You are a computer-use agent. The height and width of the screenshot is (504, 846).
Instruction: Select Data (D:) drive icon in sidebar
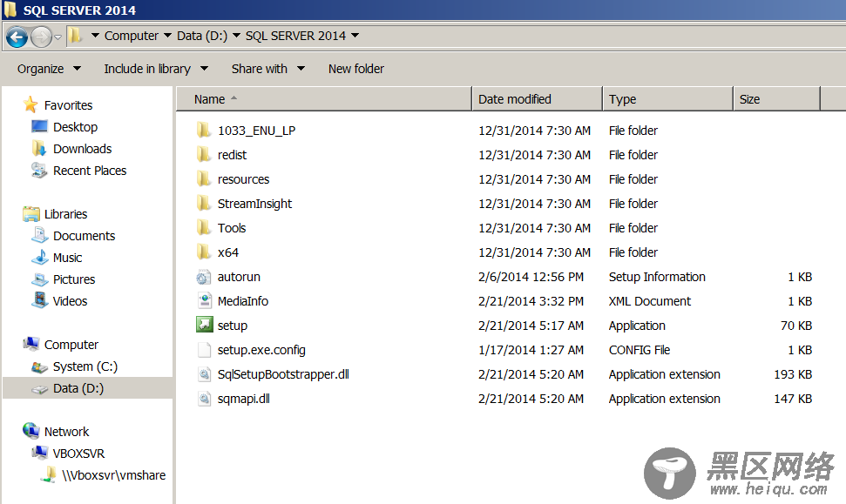tap(39, 388)
